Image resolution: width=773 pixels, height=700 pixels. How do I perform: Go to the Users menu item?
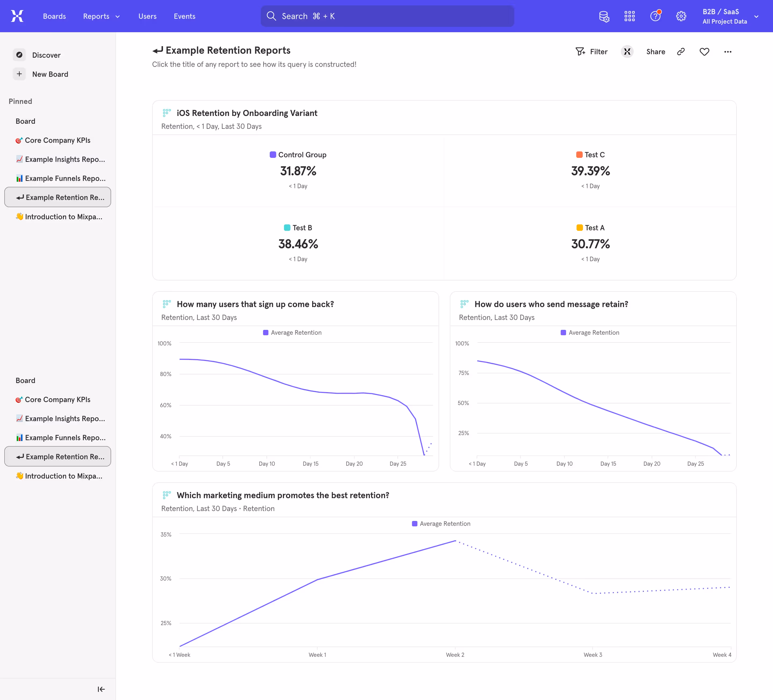pyautogui.click(x=147, y=16)
